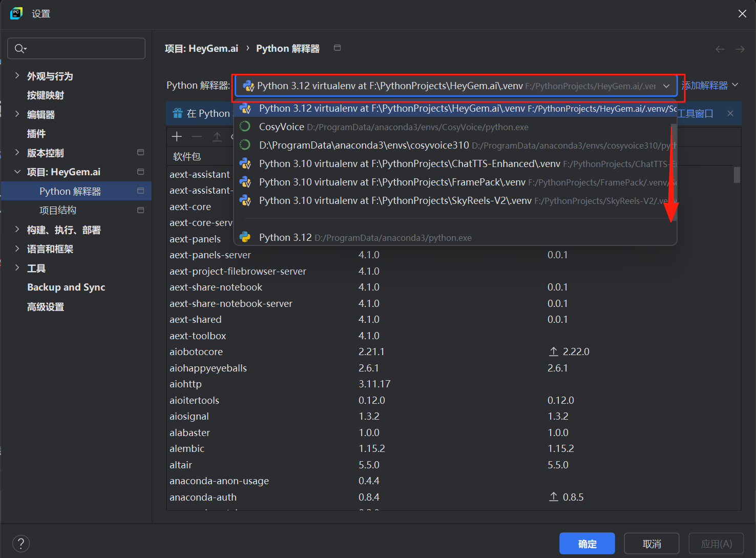Collapse the 项目: HeyGem.ai section
The height and width of the screenshot is (558, 756).
pyautogui.click(x=17, y=172)
